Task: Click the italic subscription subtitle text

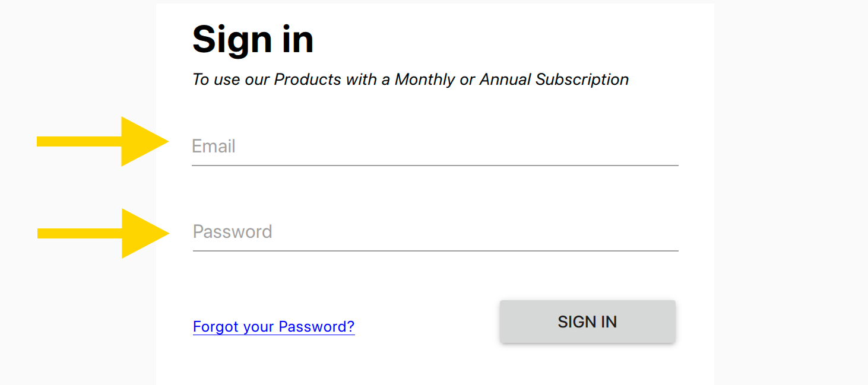Action: pyautogui.click(x=410, y=79)
